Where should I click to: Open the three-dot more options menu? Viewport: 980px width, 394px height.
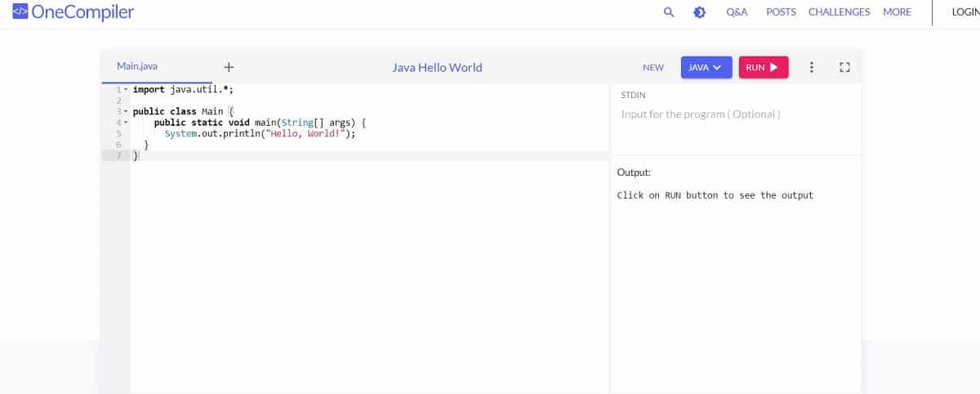[x=811, y=67]
